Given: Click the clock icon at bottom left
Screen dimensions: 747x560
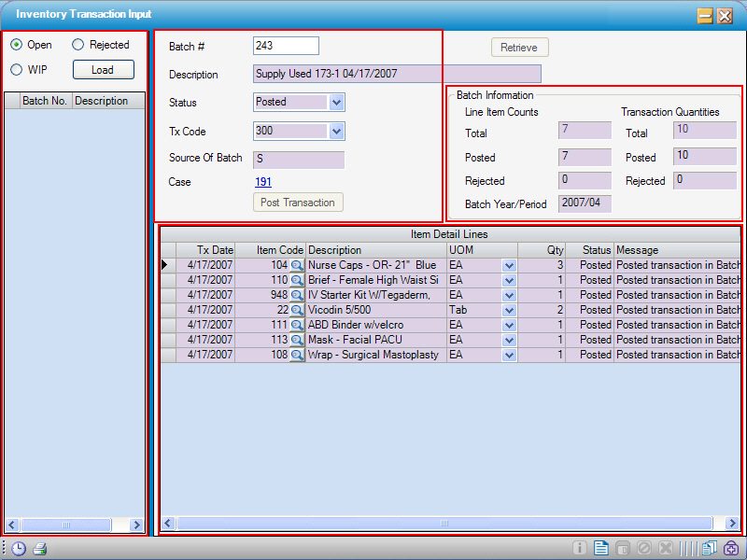Looking at the screenshot, I should (x=17, y=549).
